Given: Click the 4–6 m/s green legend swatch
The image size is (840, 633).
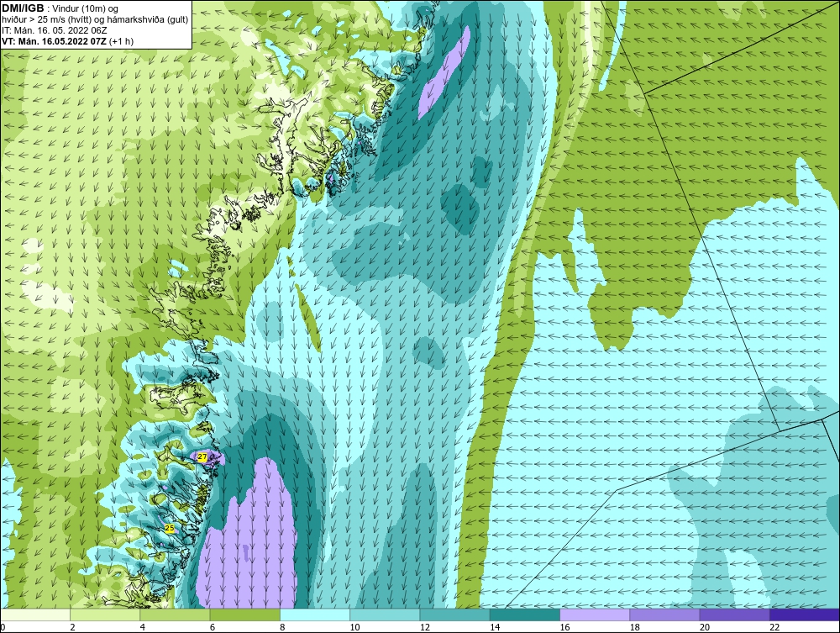Looking at the screenshot, I should point(176,615).
